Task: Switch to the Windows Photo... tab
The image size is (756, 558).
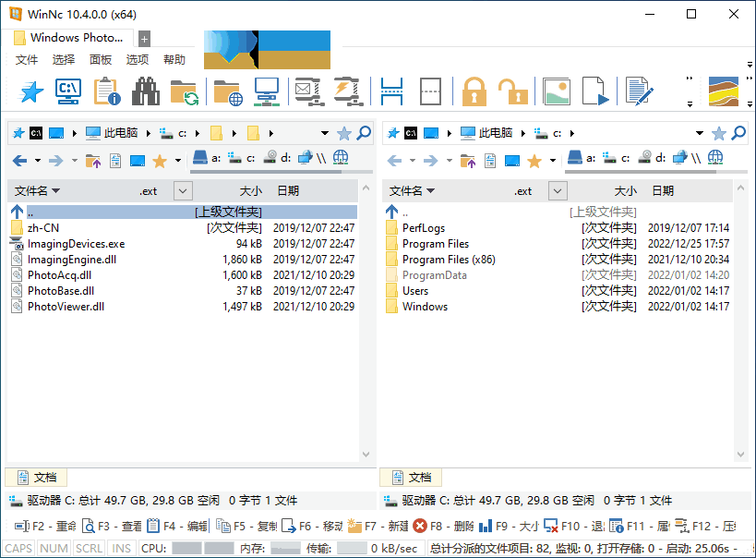Action: click(69, 38)
